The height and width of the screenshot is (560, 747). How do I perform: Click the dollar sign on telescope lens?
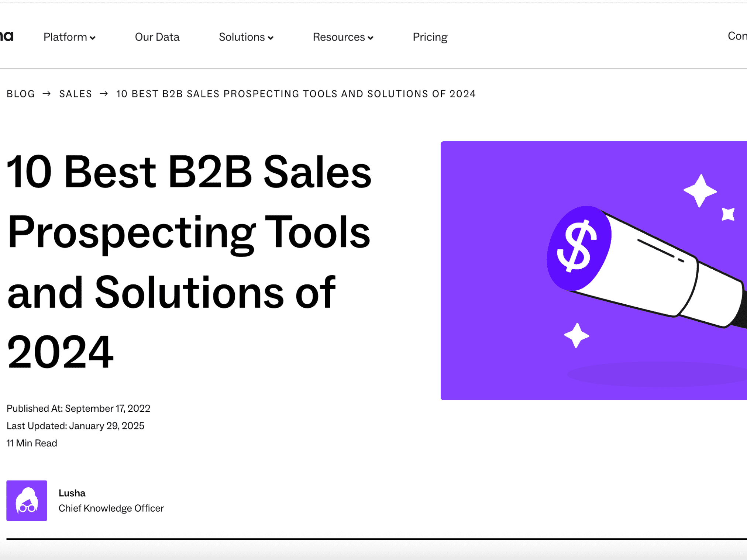578,246
